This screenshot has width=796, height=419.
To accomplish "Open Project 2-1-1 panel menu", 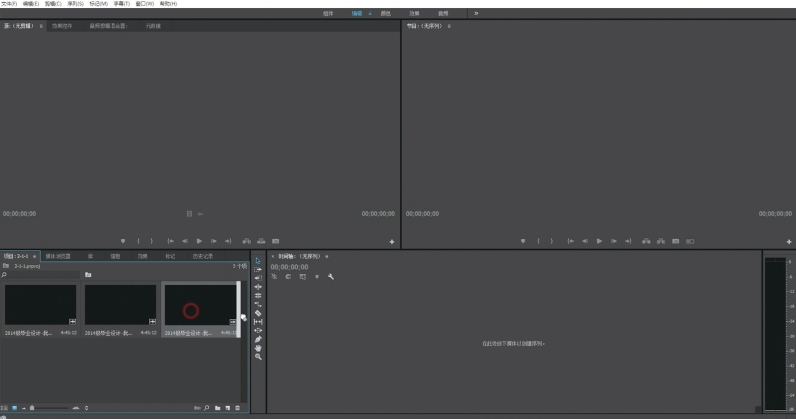I will coord(35,256).
